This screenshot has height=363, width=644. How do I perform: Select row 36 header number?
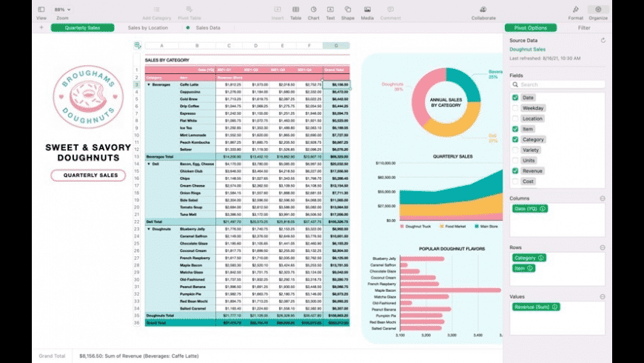point(136,323)
